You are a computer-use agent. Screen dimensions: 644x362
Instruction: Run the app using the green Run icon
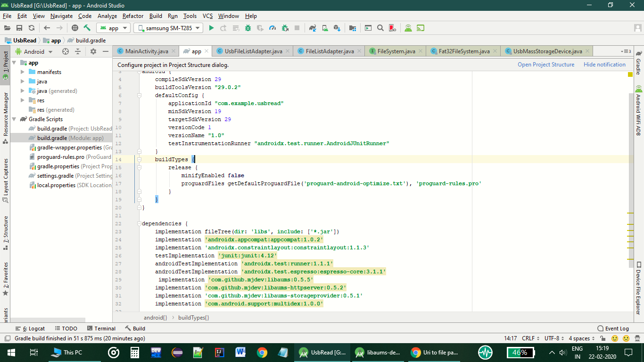click(x=211, y=28)
